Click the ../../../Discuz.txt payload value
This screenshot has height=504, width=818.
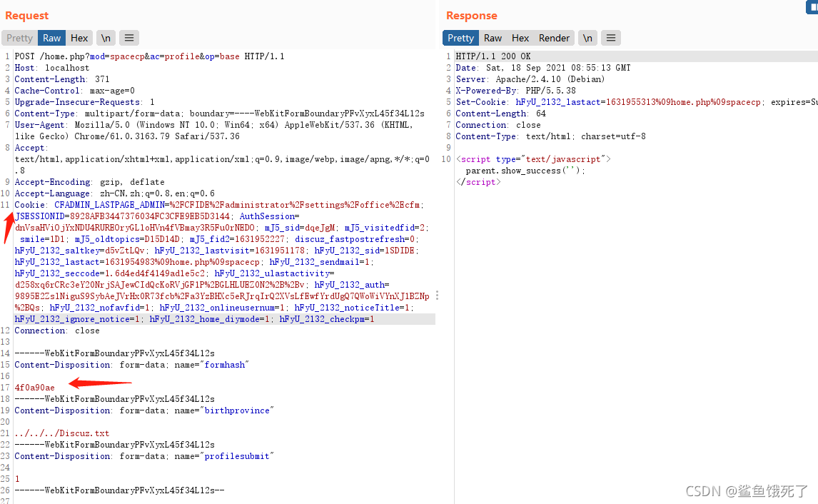click(62, 433)
